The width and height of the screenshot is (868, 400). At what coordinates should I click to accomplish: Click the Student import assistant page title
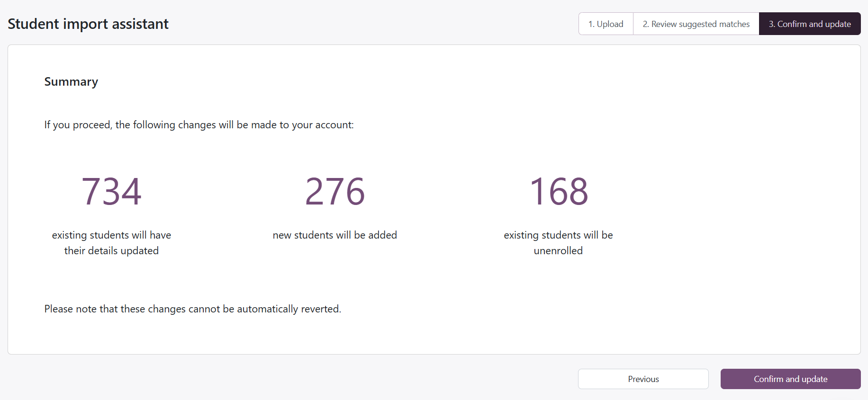88,24
